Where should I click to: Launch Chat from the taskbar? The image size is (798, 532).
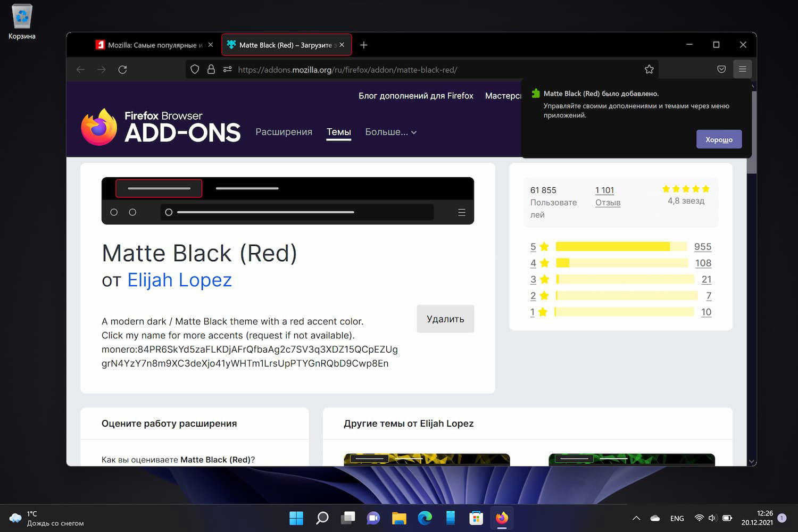(373, 518)
